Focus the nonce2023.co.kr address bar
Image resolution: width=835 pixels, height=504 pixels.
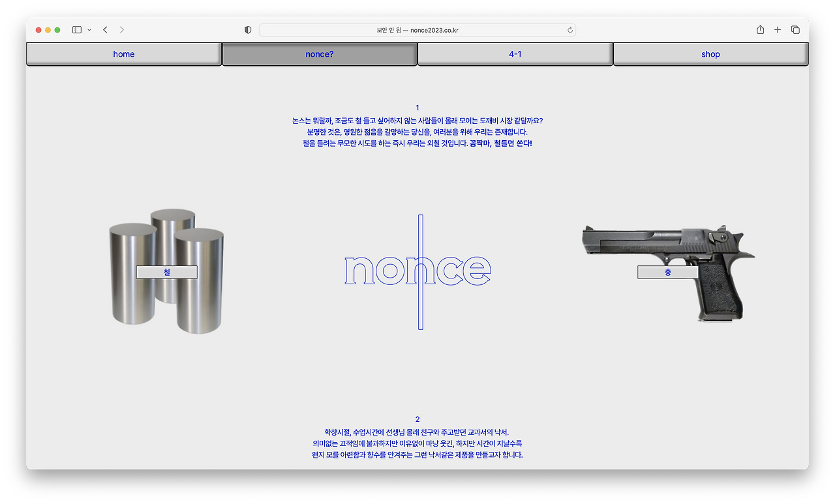417,30
